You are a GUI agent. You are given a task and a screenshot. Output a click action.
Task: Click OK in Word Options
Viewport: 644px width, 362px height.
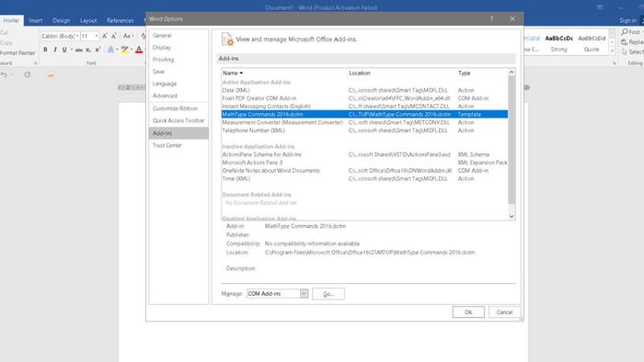468,312
